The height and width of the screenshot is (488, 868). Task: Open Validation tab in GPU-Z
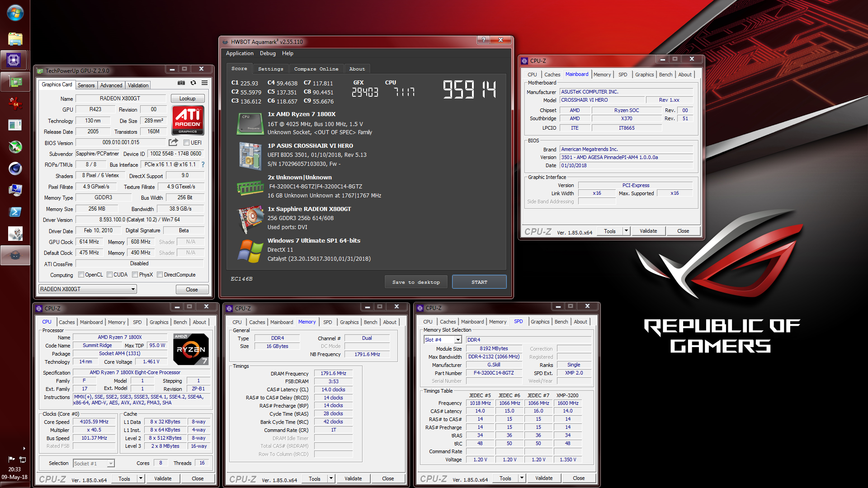(x=138, y=85)
